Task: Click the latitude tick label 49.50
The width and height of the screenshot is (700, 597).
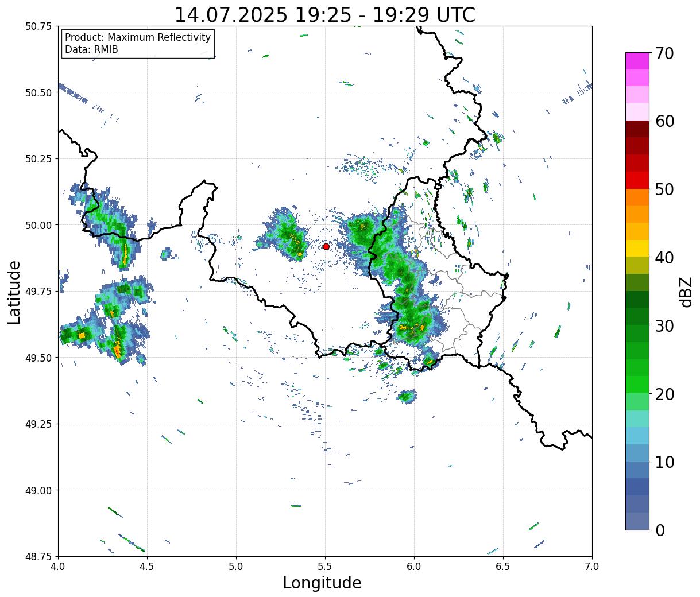Action: pos(38,358)
